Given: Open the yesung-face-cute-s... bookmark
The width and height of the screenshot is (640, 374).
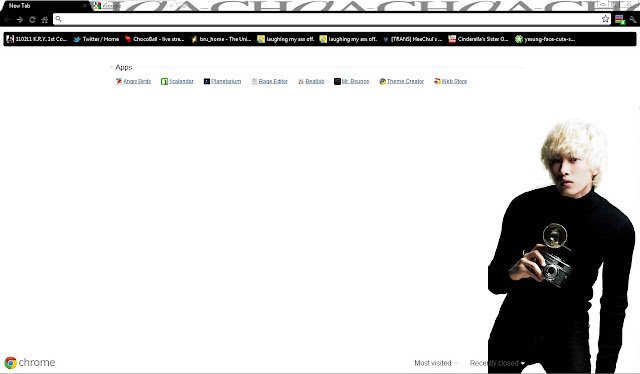Looking at the screenshot, I should click(x=545, y=39).
